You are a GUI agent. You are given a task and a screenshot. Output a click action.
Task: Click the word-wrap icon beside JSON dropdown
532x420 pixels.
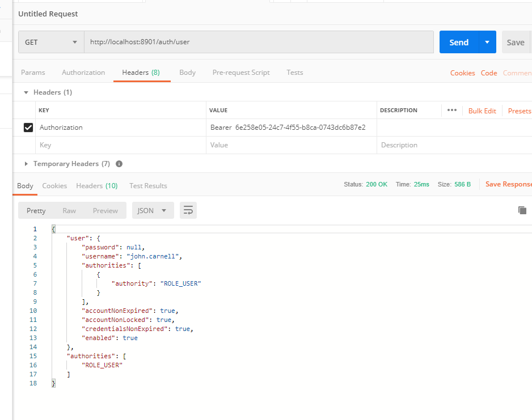(188, 210)
